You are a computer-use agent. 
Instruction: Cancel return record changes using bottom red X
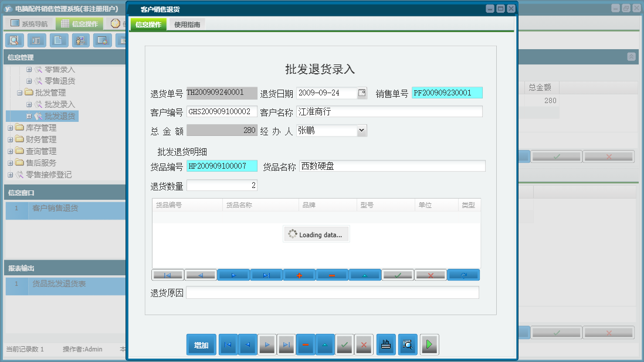click(364, 345)
